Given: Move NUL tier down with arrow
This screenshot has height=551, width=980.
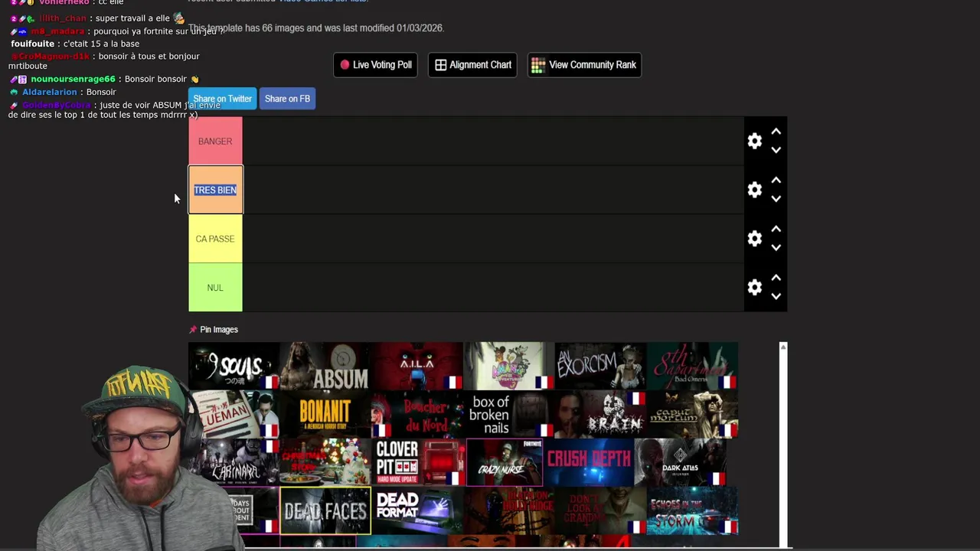Looking at the screenshot, I should pyautogui.click(x=776, y=297).
